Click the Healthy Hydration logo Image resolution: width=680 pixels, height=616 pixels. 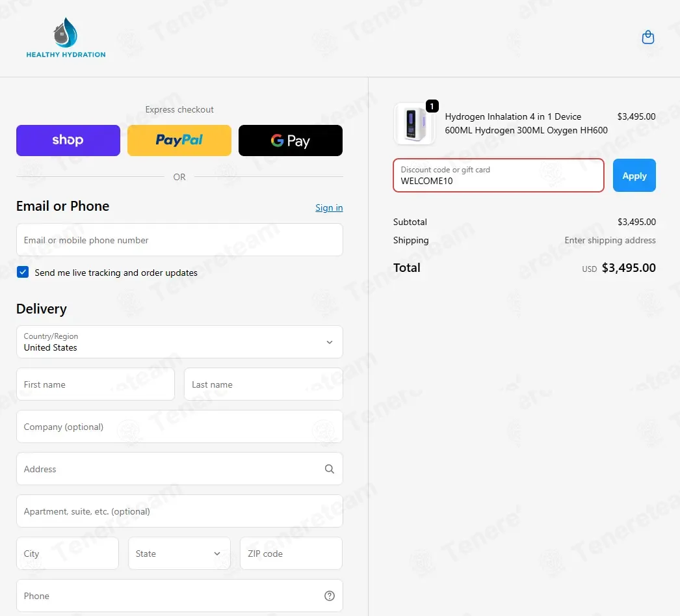point(66,38)
